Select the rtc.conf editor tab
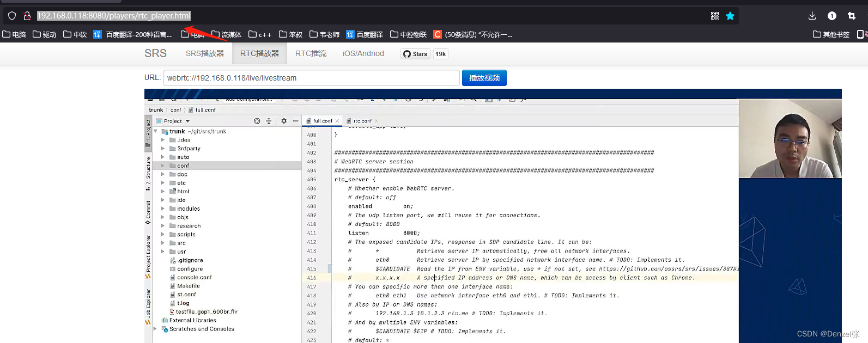Image resolution: width=868 pixels, height=343 pixels. click(362, 121)
